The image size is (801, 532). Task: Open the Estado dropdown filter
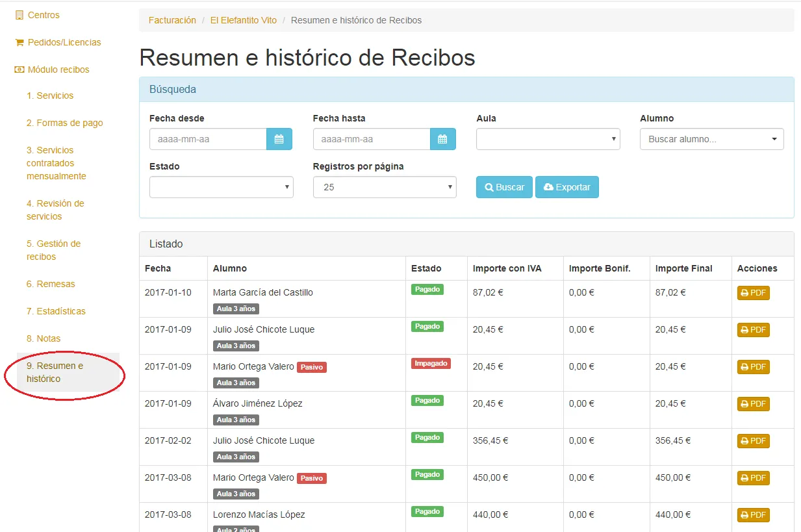coord(222,187)
